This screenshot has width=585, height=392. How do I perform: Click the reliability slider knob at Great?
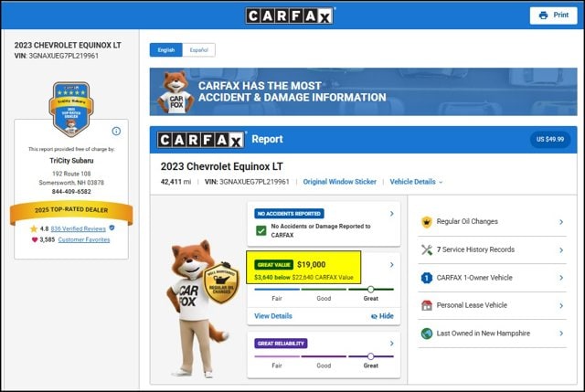tap(370, 356)
